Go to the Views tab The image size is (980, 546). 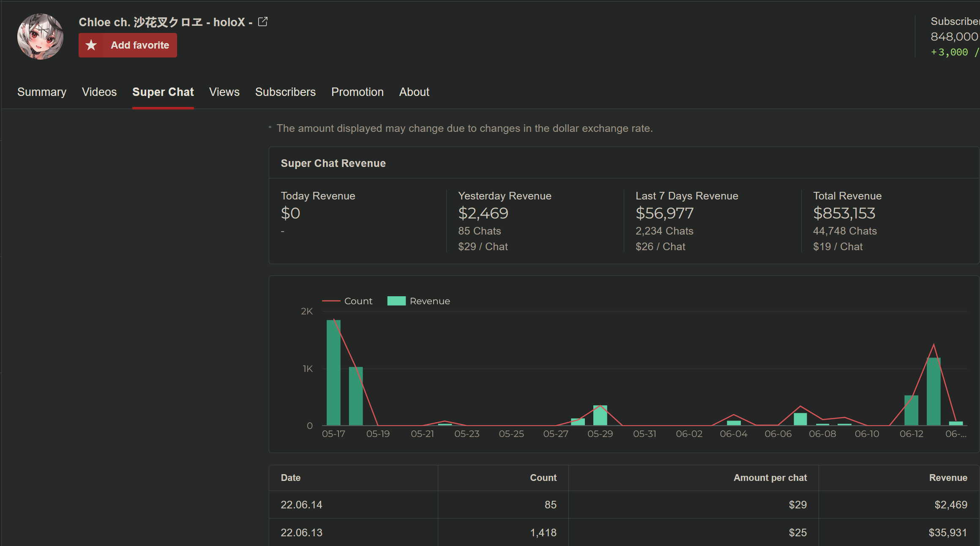pyautogui.click(x=224, y=92)
